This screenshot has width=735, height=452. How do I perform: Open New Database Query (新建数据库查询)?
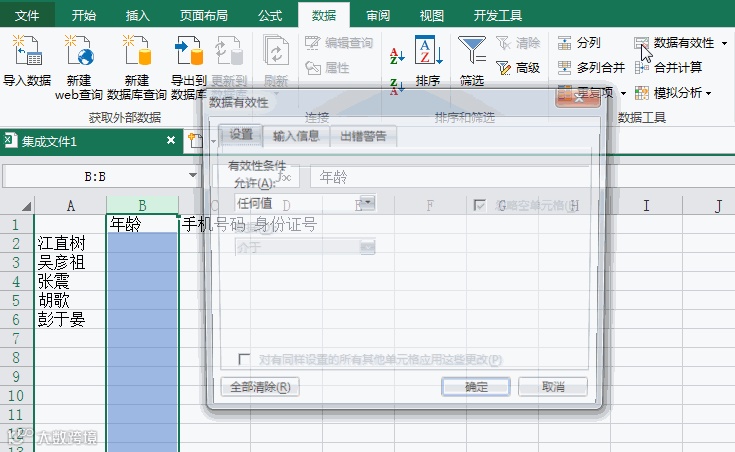tap(136, 50)
